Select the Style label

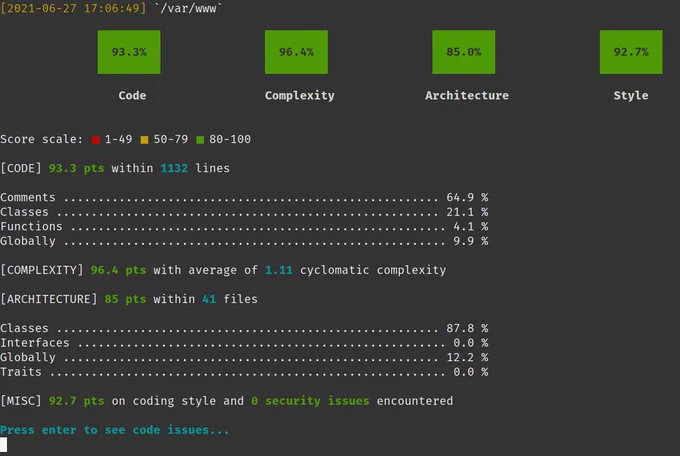(631, 96)
